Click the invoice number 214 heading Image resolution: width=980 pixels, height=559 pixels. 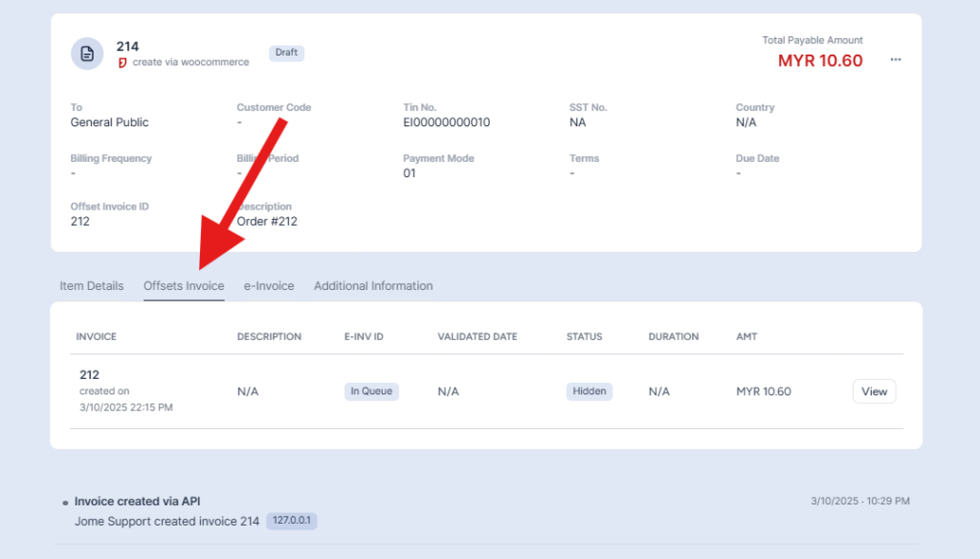tap(127, 46)
